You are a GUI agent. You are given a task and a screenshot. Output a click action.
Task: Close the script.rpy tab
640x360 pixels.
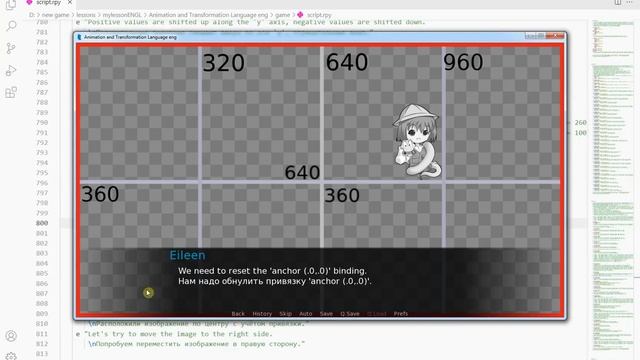(70, 2)
